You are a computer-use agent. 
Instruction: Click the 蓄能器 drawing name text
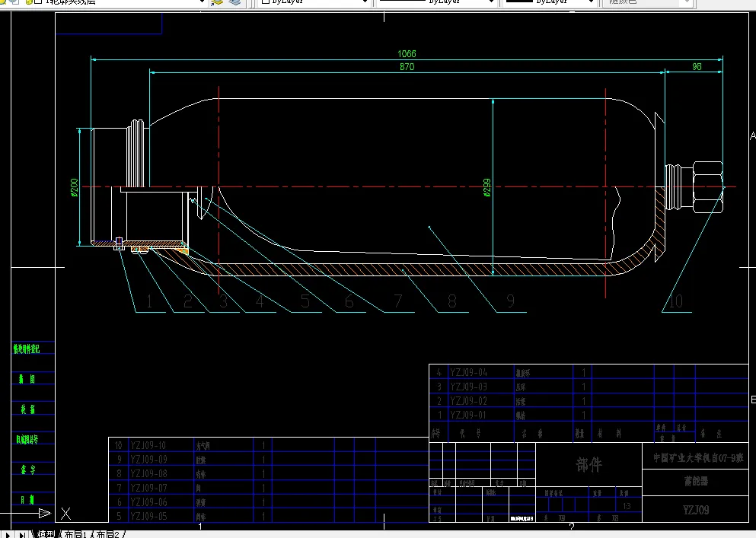(696, 481)
